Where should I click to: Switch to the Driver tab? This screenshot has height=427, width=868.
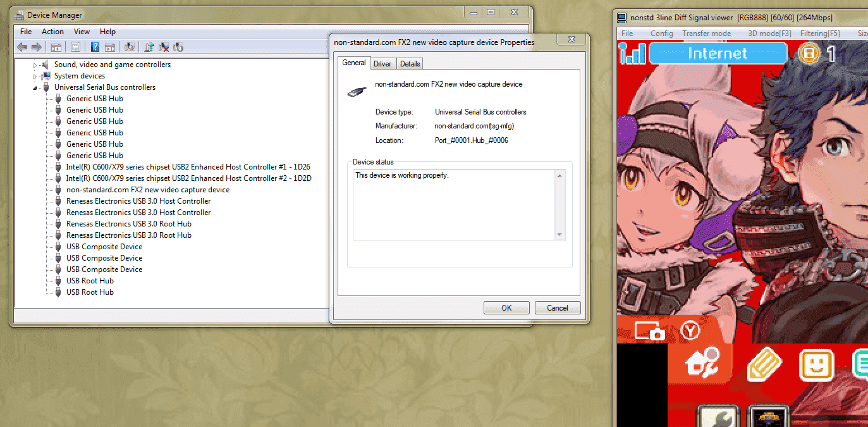pos(382,64)
